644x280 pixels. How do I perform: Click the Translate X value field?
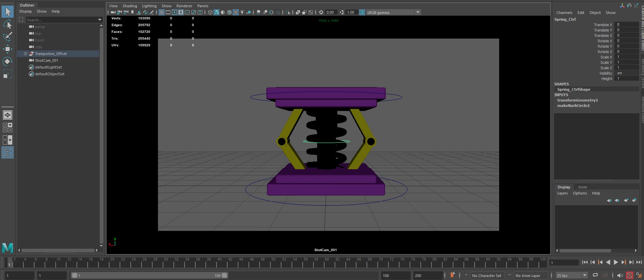click(x=627, y=25)
